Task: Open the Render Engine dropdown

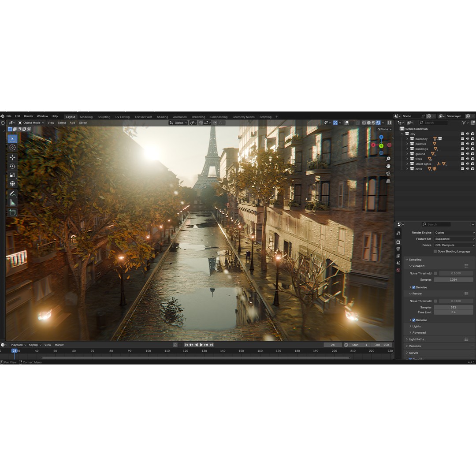Action: point(454,232)
